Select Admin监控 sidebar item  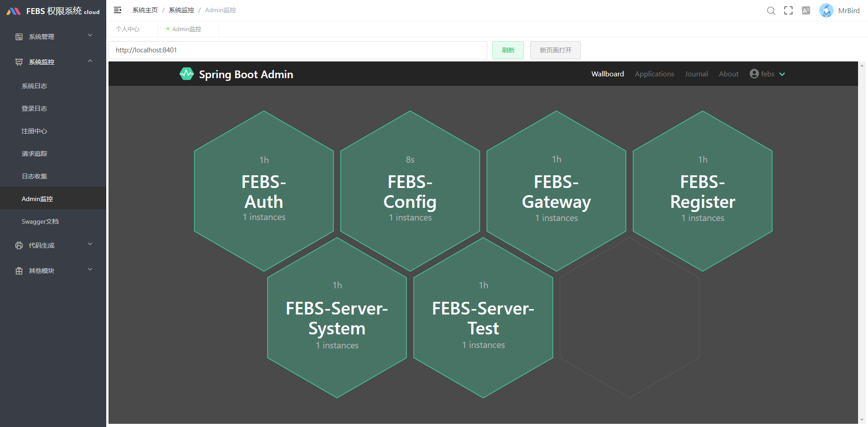pyautogui.click(x=53, y=199)
